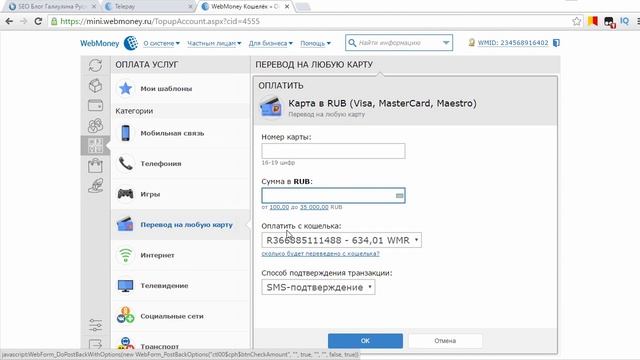This screenshot has width=640, height=360.
Task: Open the Телефония category
Action: click(180, 163)
